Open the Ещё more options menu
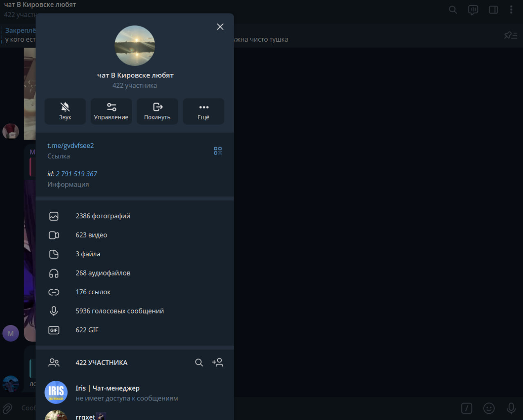Image resolution: width=523 pixels, height=420 pixels. pos(203,111)
